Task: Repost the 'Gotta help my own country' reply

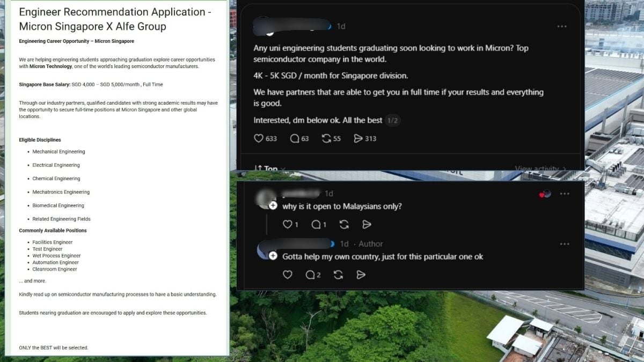Action: pyautogui.click(x=339, y=275)
